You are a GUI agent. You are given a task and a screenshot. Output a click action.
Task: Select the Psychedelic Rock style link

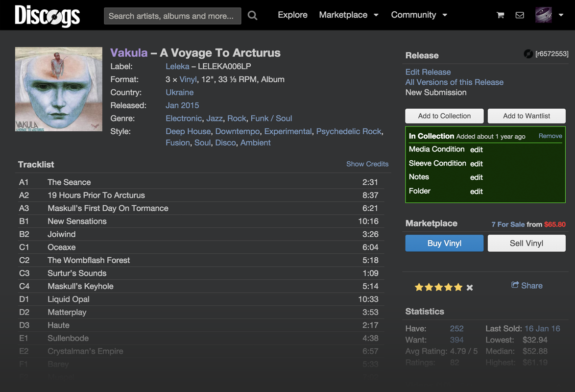(349, 131)
